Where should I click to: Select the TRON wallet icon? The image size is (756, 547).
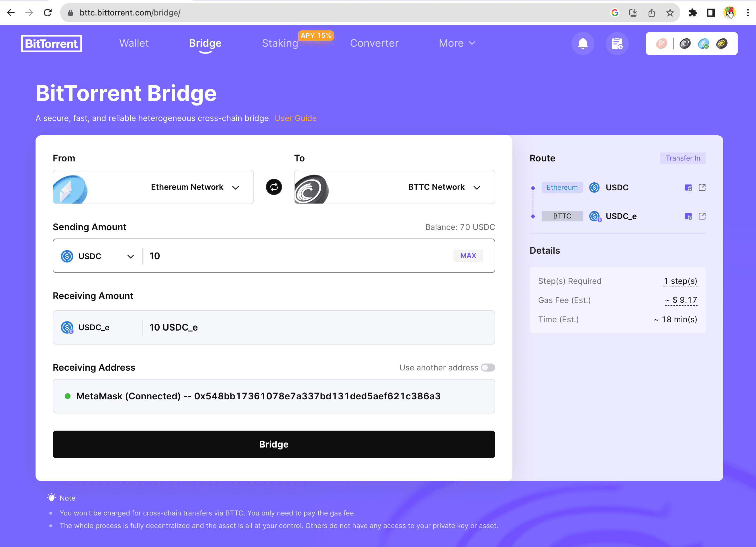(661, 44)
